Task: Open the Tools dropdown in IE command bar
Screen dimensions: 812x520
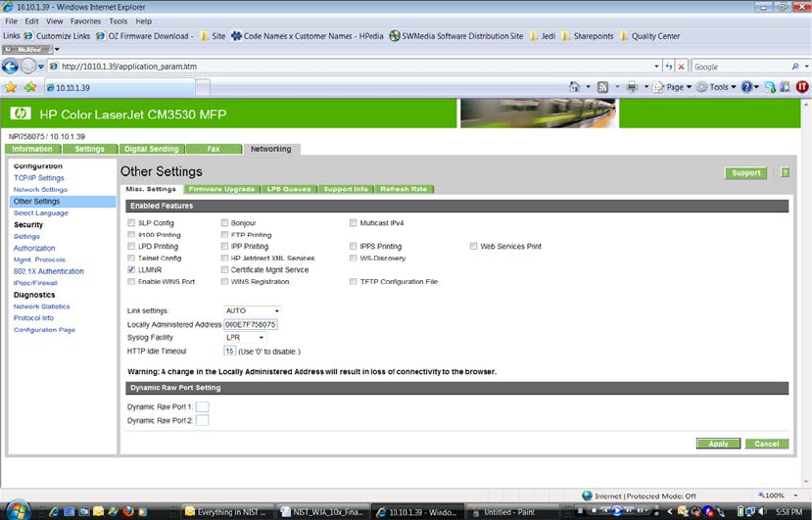Action: [716, 87]
